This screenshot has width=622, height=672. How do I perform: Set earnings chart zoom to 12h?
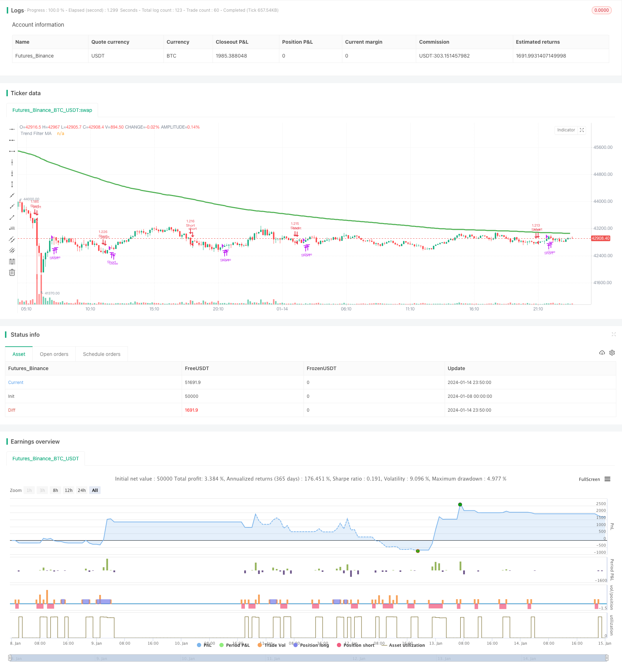coord(69,490)
